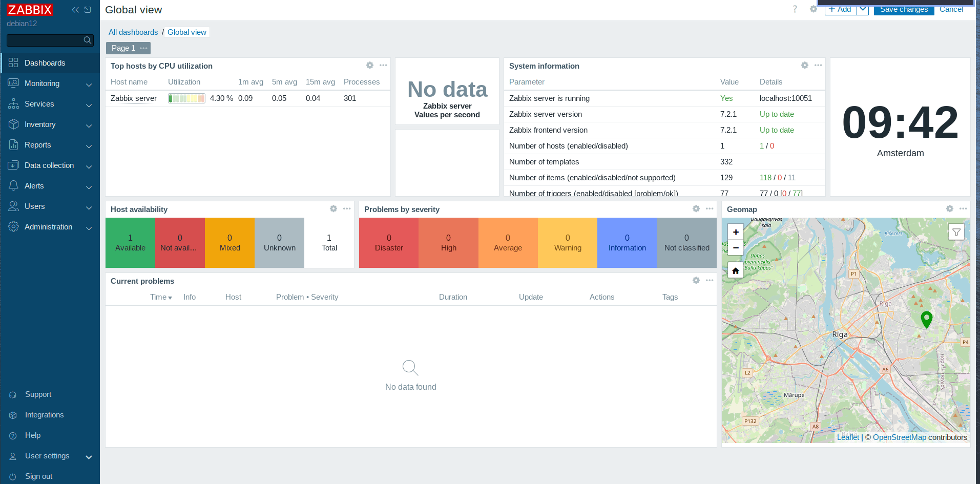Open the Services menu section
The width and height of the screenshot is (980, 484).
50,104
